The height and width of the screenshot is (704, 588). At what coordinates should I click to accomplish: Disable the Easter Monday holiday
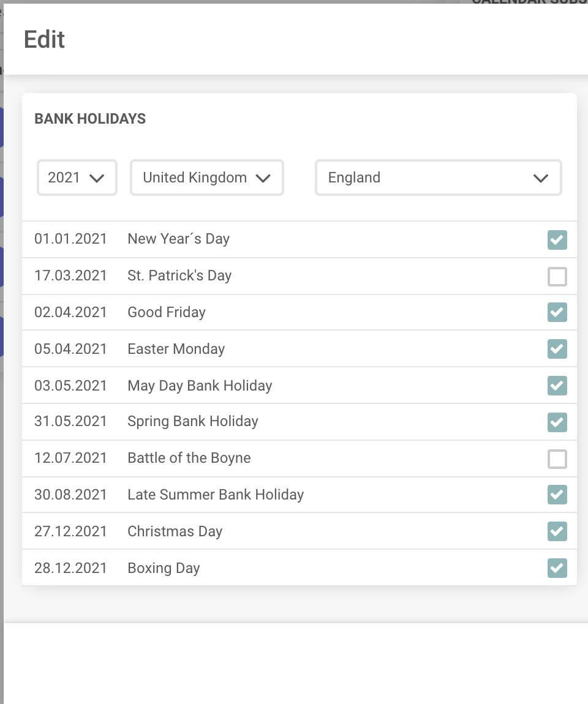coord(557,349)
